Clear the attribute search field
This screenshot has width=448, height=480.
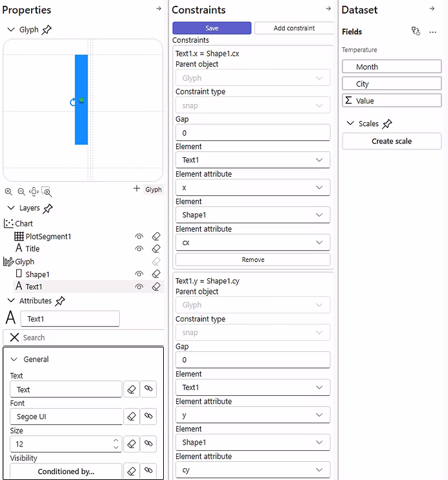coord(14,337)
